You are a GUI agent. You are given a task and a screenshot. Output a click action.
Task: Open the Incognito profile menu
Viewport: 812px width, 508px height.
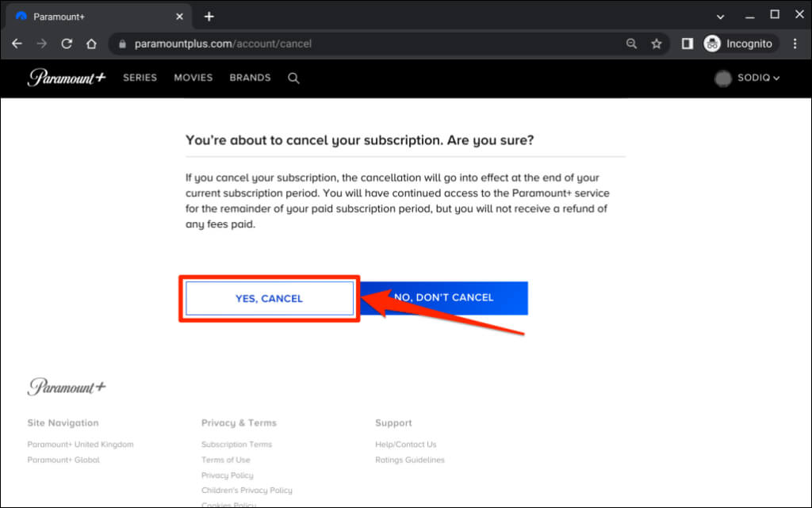tap(738, 44)
